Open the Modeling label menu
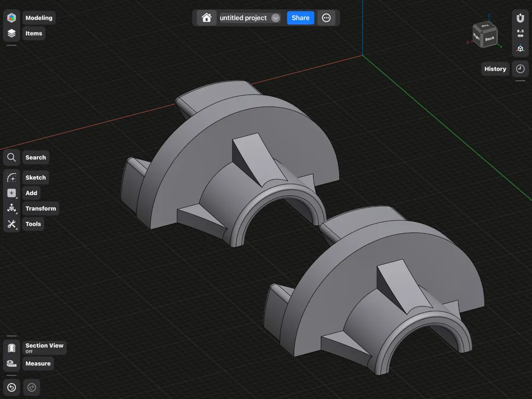 (x=39, y=18)
